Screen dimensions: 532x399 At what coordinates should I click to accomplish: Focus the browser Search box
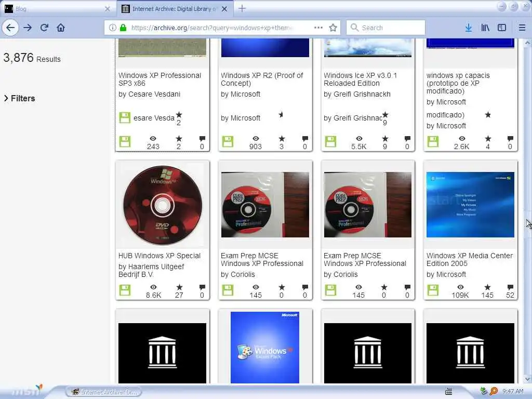pyautogui.click(x=385, y=28)
